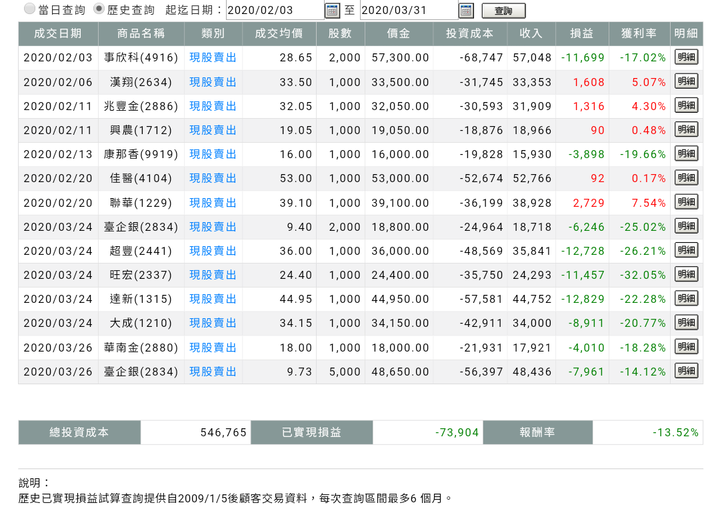
Task: Click realized loss value -73,904
Action: (x=457, y=432)
